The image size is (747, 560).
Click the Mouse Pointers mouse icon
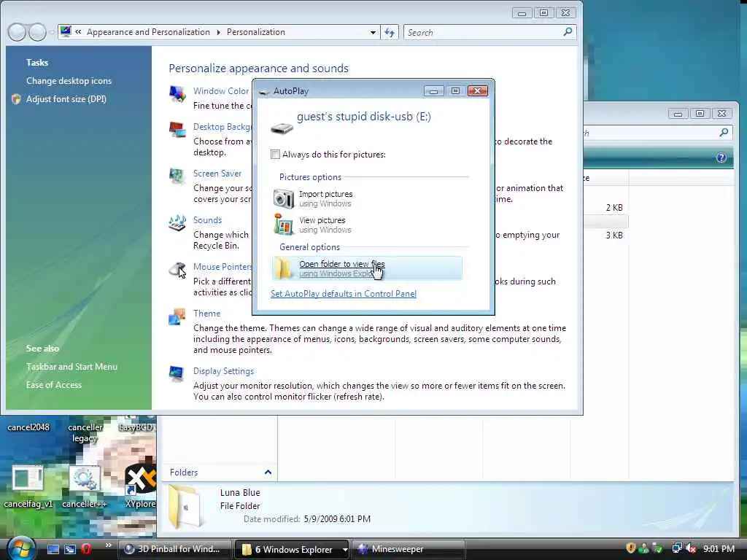point(177,269)
